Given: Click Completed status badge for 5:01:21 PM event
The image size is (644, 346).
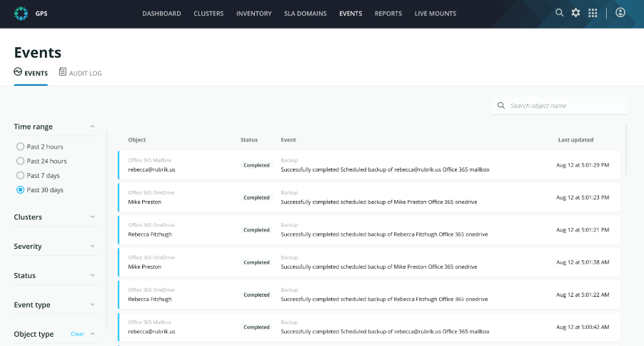Looking at the screenshot, I should (256, 230).
